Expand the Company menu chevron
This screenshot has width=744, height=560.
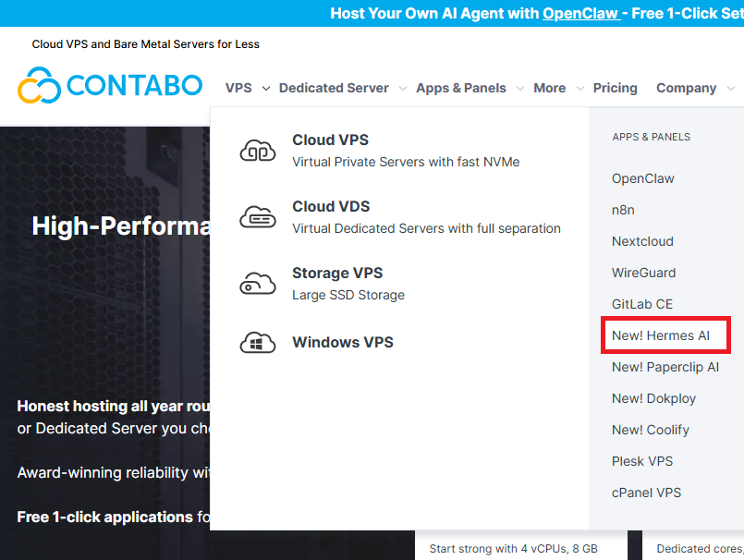[731, 89]
